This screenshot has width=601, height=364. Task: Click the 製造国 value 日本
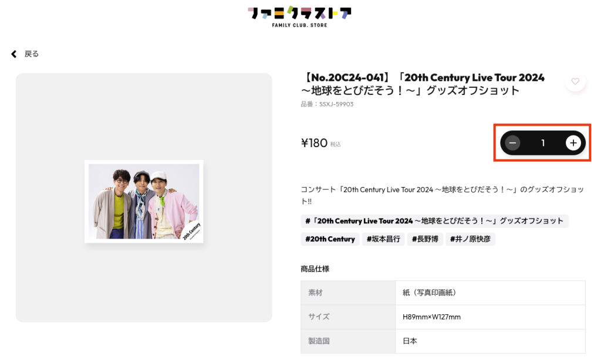[410, 341]
